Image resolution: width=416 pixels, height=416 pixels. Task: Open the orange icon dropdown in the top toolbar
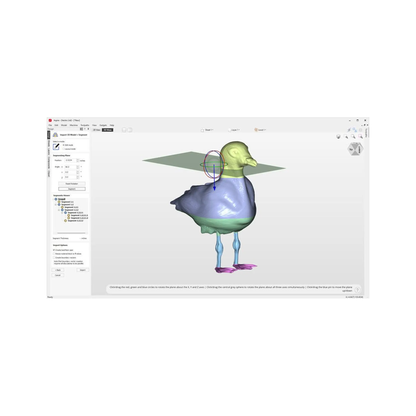click(260, 130)
